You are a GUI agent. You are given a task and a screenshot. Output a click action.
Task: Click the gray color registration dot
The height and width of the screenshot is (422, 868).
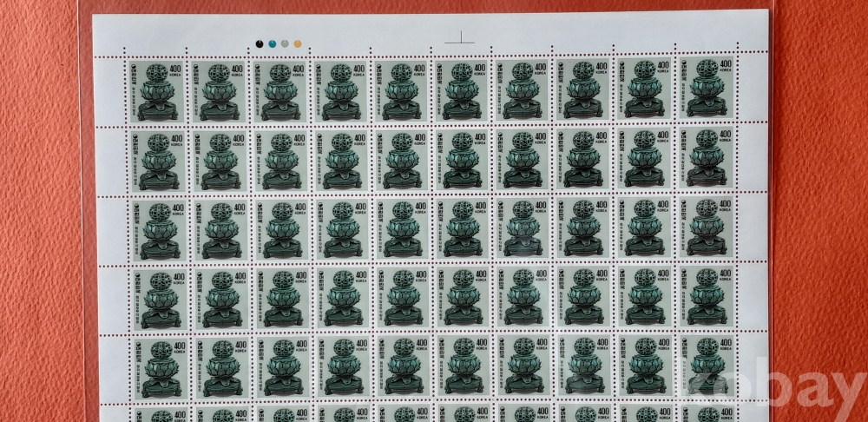pos(285,42)
